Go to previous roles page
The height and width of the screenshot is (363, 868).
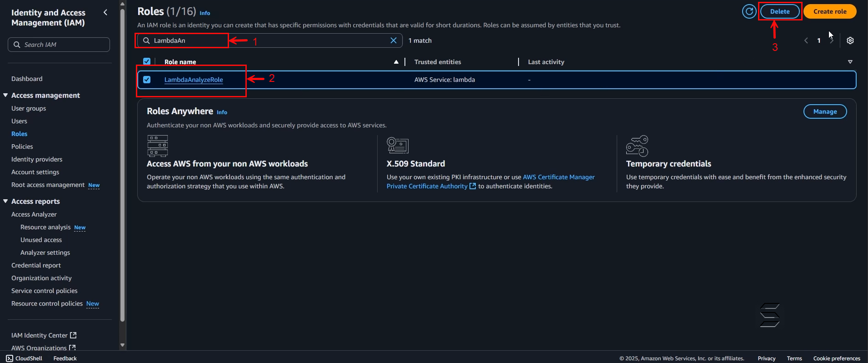click(806, 40)
